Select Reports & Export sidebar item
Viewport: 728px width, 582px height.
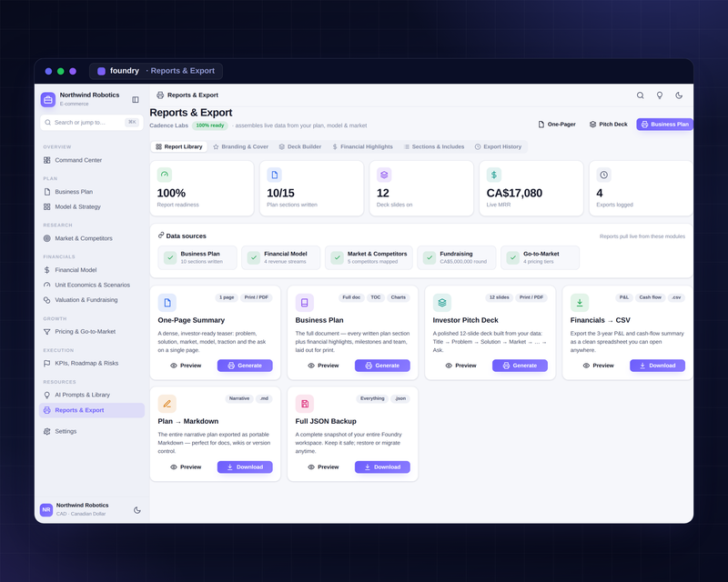(92, 410)
